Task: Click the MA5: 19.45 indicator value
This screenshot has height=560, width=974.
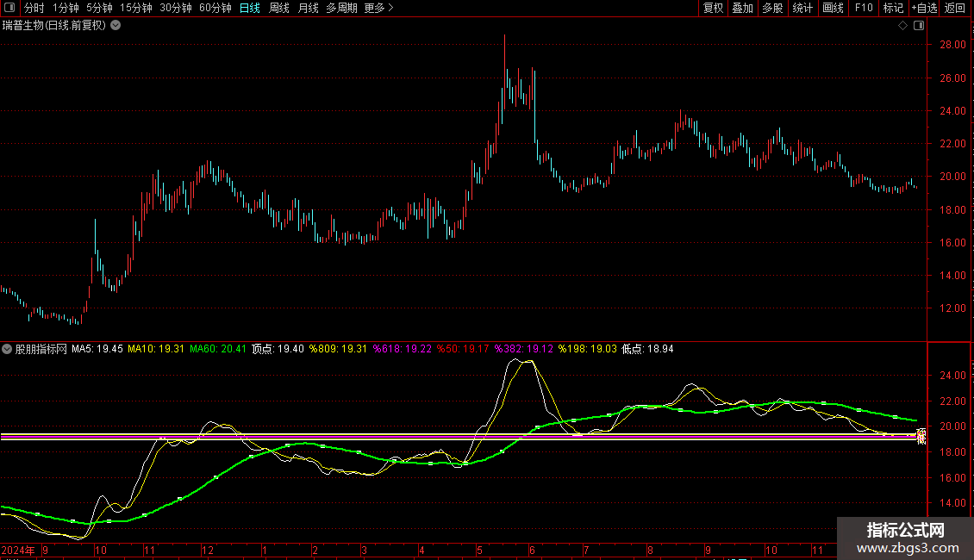Action: click(x=97, y=349)
